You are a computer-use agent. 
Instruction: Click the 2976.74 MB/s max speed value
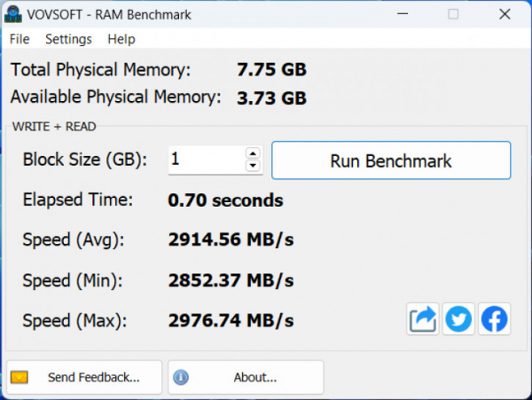(x=231, y=320)
